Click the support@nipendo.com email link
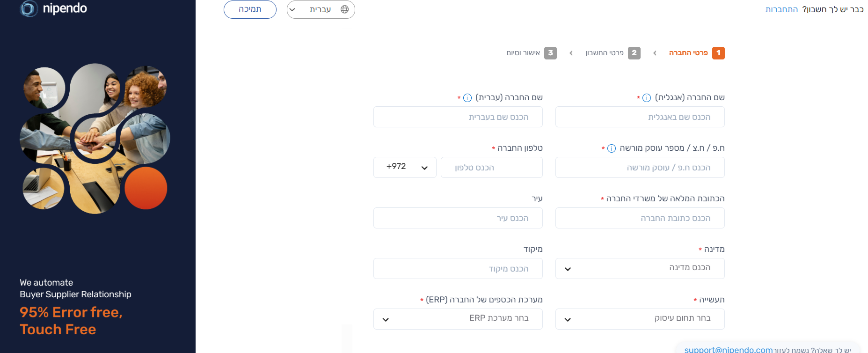The width and height of the screenshot is (868, 353). coord(729,350)
